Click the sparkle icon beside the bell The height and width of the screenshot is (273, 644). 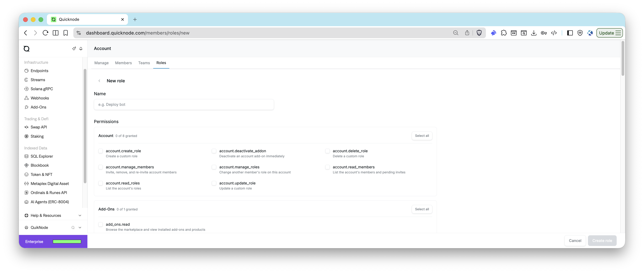click(74, 49)
